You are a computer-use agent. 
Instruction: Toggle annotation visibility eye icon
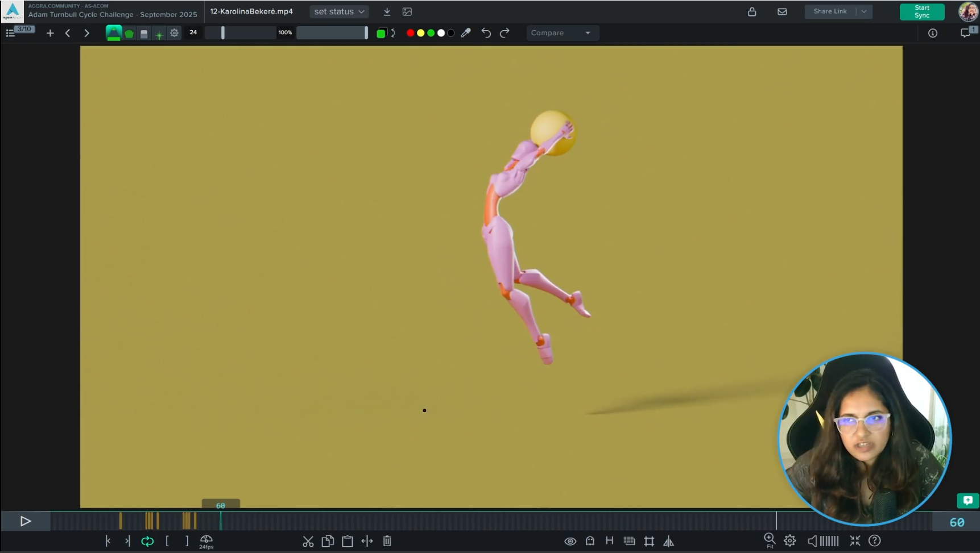pyautogui.click(x=570, y=541)
